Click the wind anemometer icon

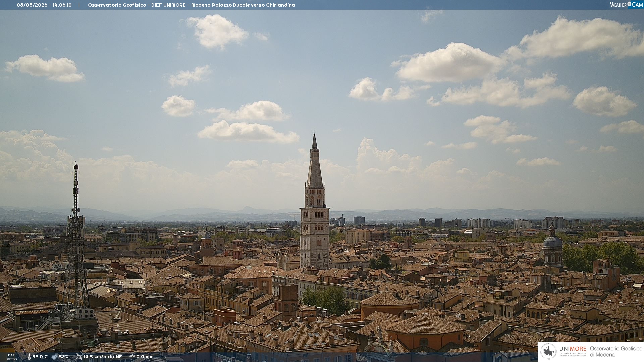[x=79, y=357]
